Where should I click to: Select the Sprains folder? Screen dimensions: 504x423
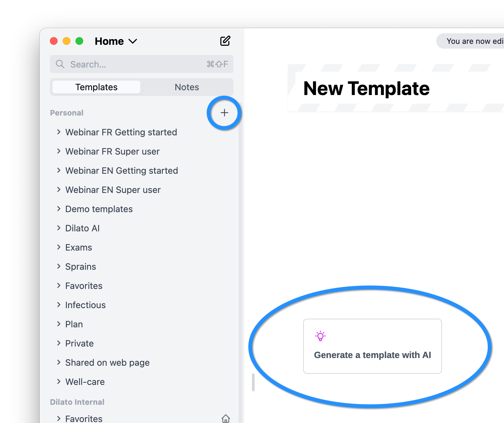point(81,267)
